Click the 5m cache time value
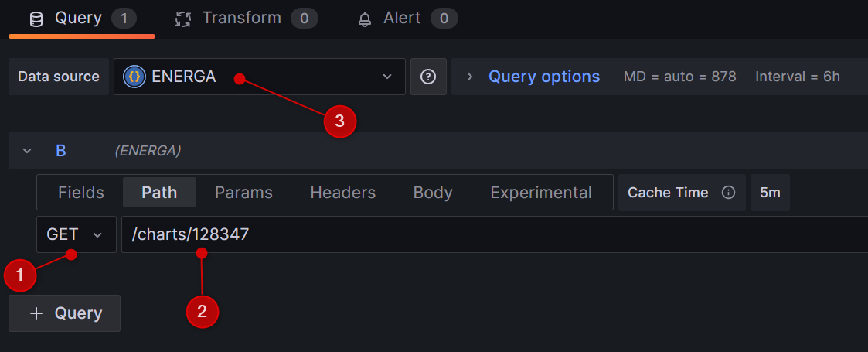The width and height of the screenshot is (868, 352). coord(770,193)
